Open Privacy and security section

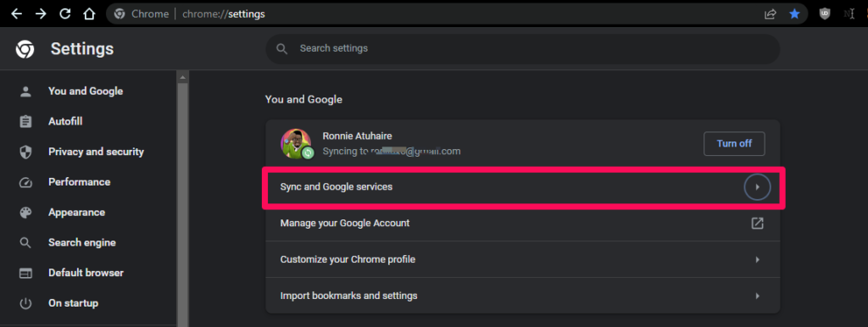[96, 152]
